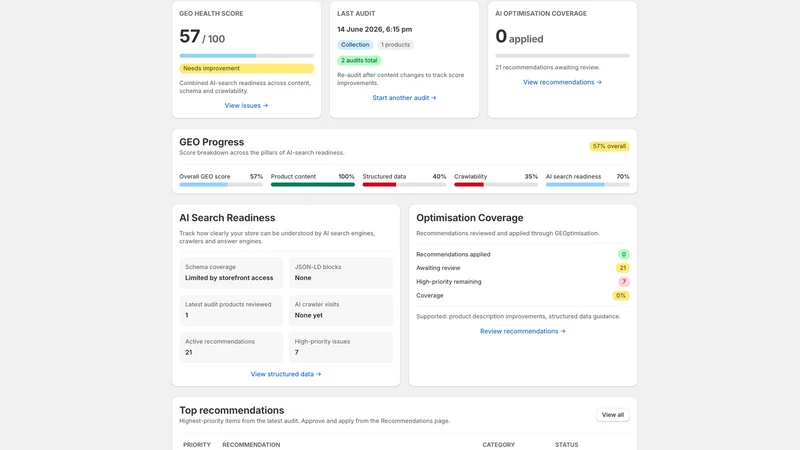
Task: Click the Structured data 40% value
Action: 439,177
